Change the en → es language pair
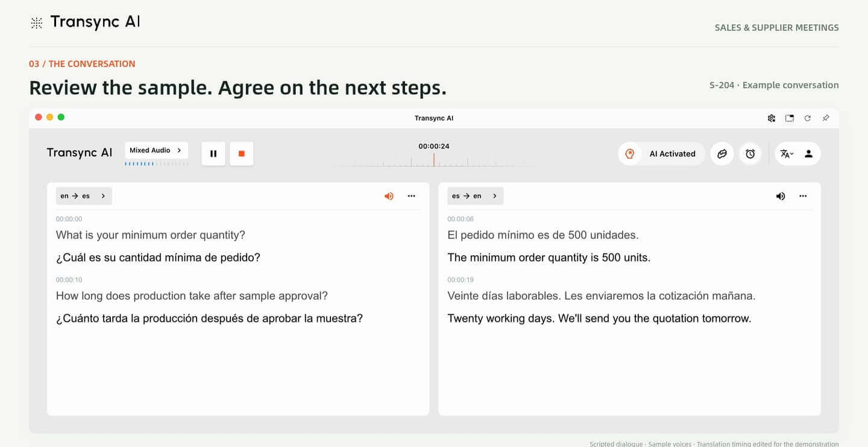868x447 pixels. (x=84, y=196)
